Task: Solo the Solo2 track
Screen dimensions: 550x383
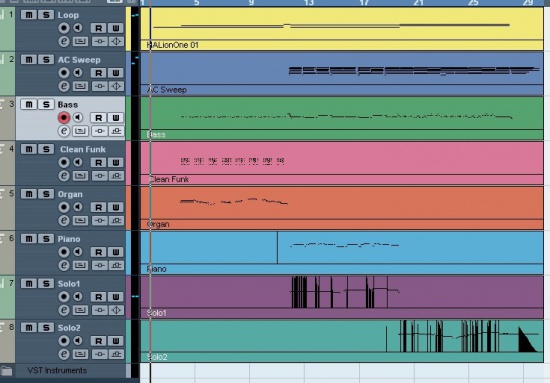Action: pyautogui.click(x=46, y=328)
